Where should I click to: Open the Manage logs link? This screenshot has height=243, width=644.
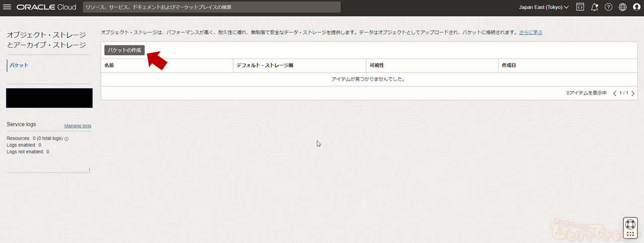click(78, 126)
